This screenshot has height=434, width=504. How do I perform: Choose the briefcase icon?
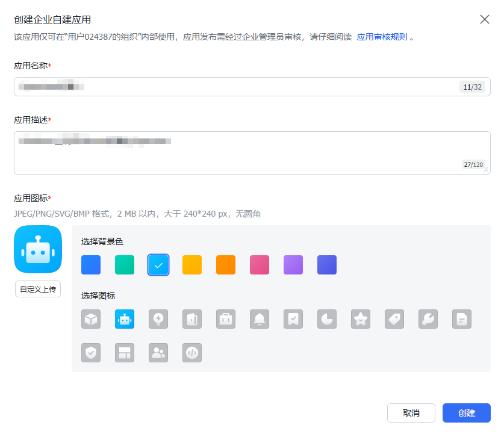pos(226,319)
